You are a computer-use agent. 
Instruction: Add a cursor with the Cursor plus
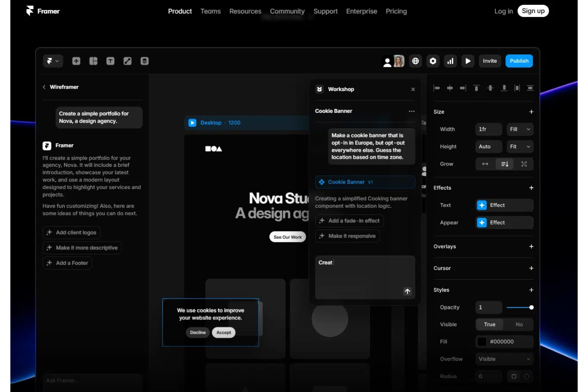coord(531,268)
